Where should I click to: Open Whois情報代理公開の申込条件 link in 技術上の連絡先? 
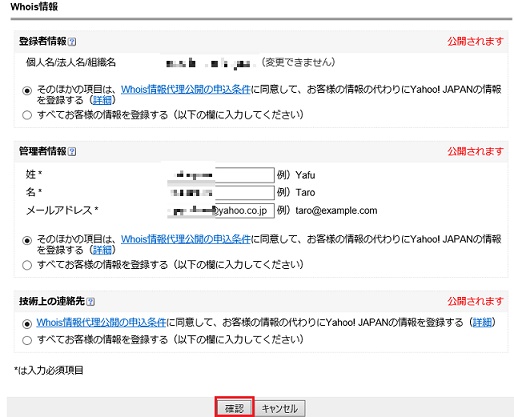tap(101, 322)
